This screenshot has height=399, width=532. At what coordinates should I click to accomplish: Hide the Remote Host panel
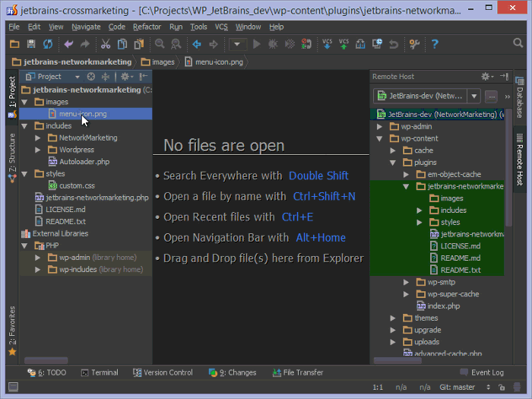pyautogui.click(x=504, y=77)
